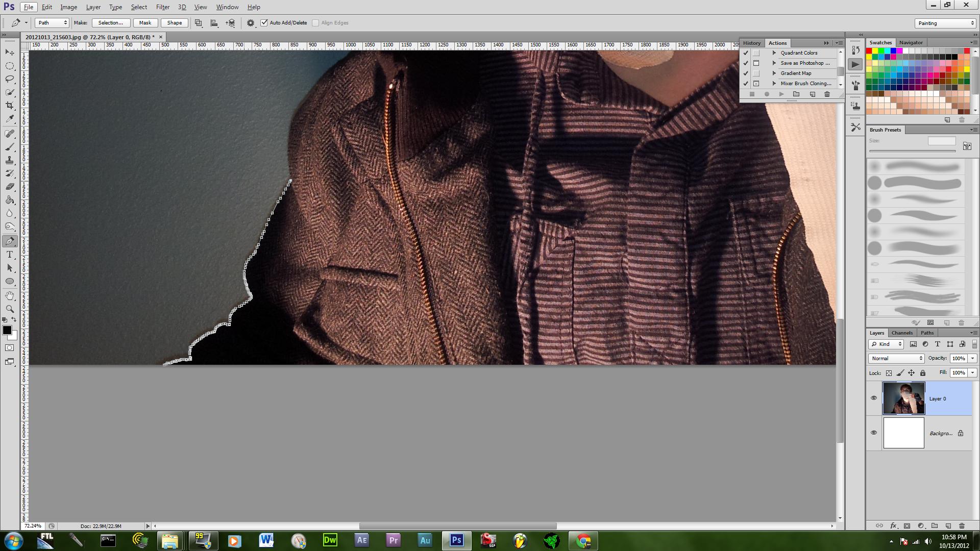
Task: Expand the Gradient Map action
Action: click(x=774, y=73)
